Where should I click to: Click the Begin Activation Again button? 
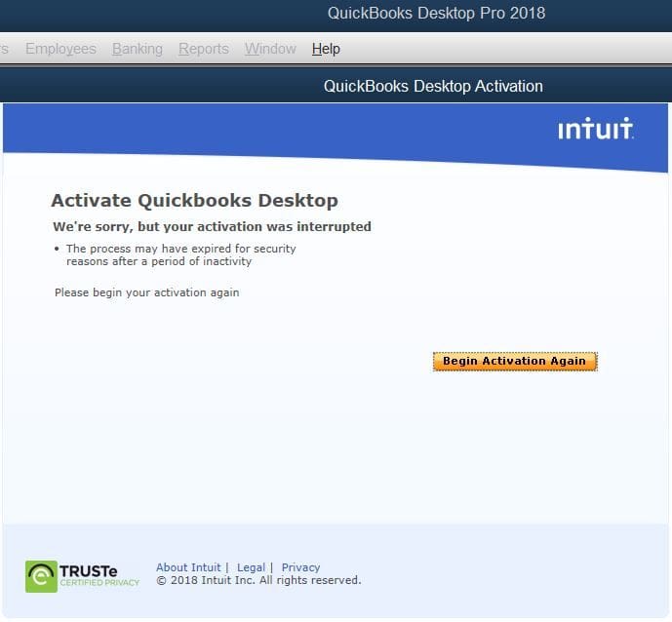515,361
